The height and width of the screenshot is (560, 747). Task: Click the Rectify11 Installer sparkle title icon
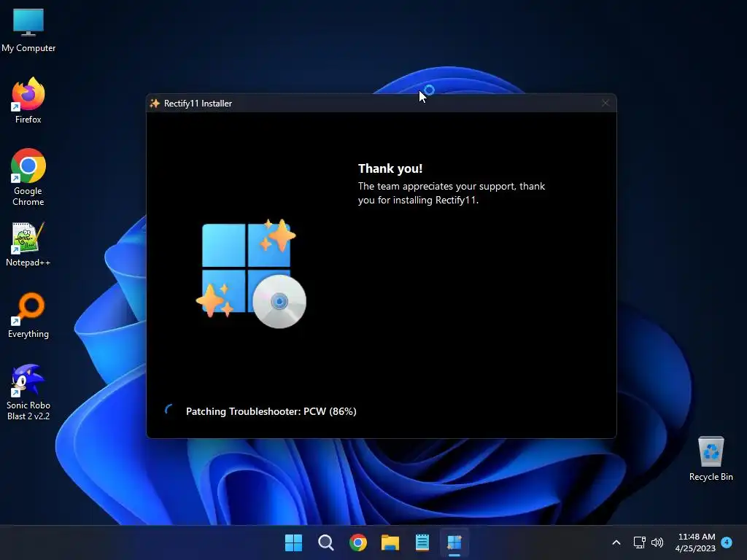[155, 104]
